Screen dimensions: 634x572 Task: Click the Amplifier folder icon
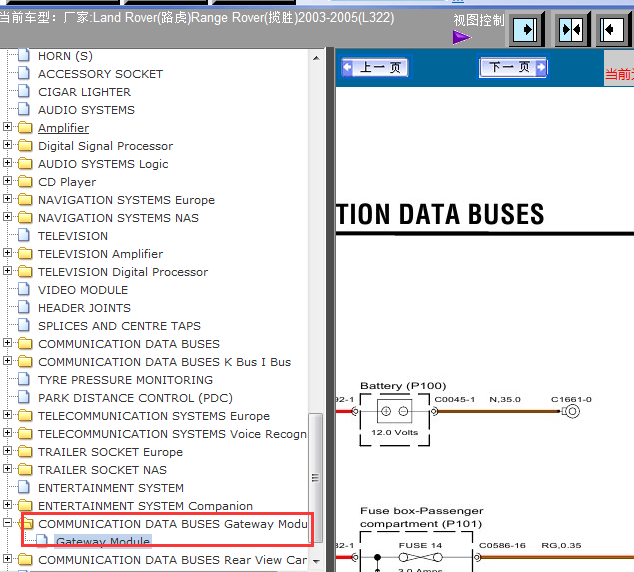pyautogui.click(x=25, y=127)
